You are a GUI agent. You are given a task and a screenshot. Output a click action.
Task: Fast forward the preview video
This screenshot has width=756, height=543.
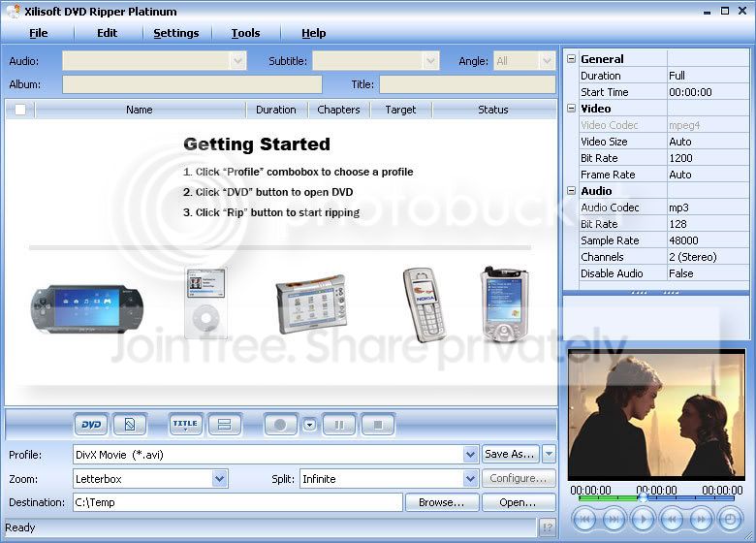click(x=701, y=520)
